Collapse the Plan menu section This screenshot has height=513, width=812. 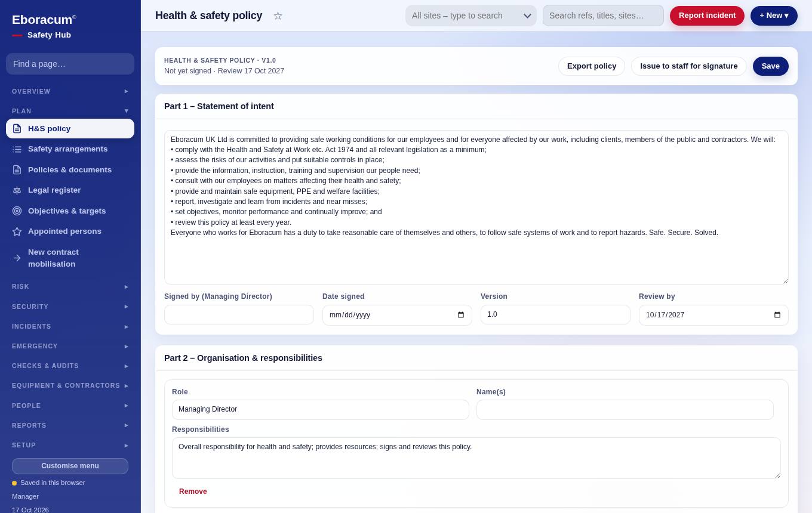pos(70,111)
